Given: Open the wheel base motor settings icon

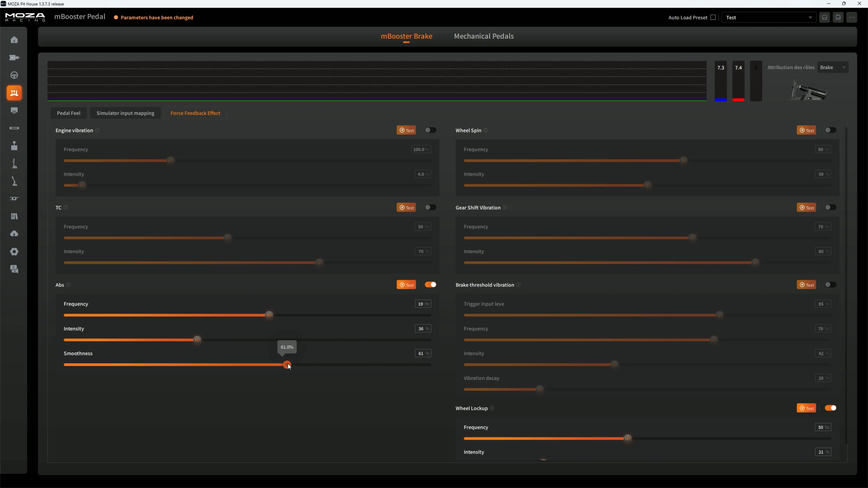Looking at the screenshot, I should click(x=14, y=58).
